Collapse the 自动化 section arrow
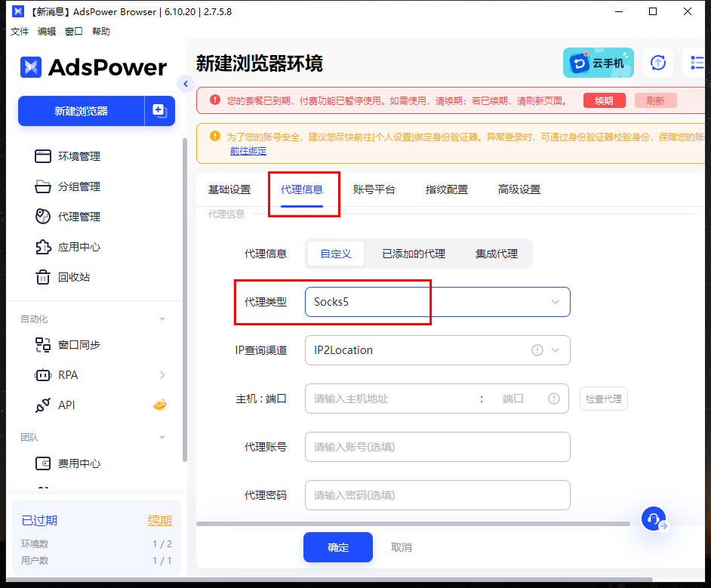The width and height of the screenshot is (711, 588). [x=162, y=319]
